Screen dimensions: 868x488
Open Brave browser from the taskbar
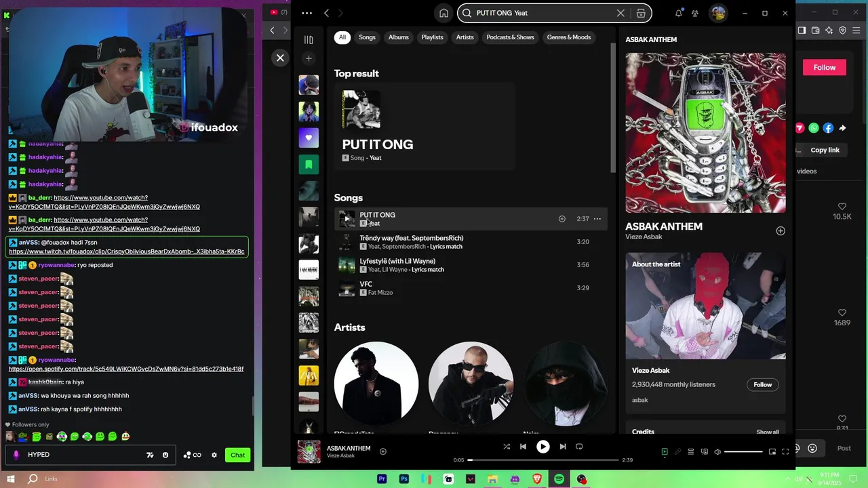(537, 479)
